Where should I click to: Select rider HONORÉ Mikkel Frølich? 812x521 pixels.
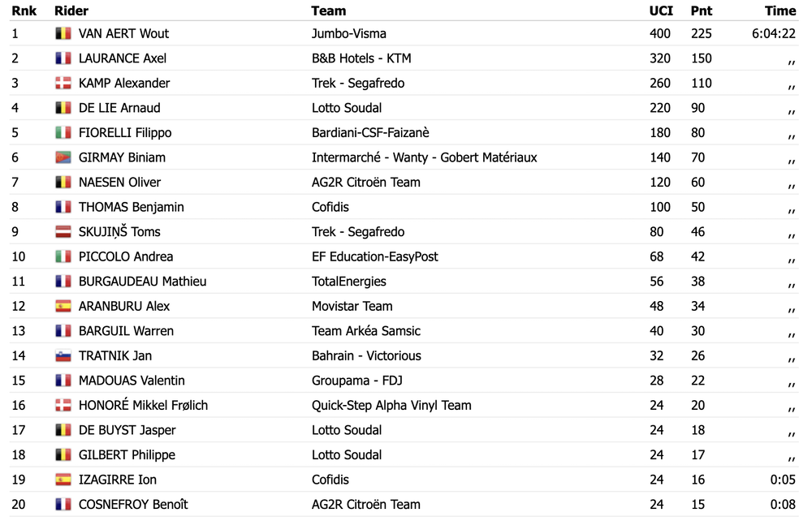click(x=143, y=405)
